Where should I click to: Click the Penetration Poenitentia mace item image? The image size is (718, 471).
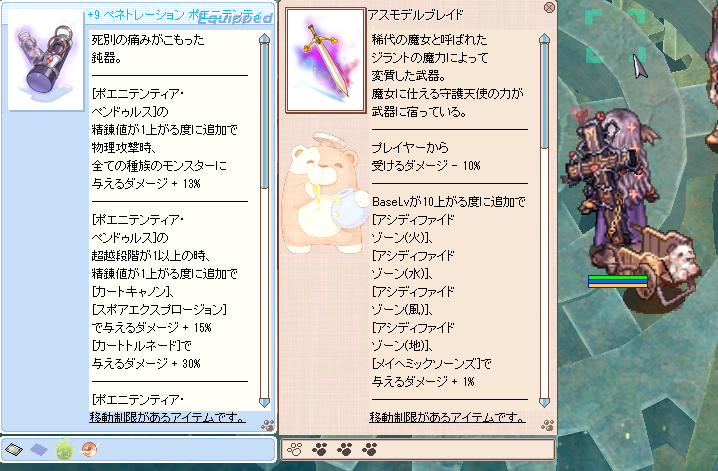coord(46,61)
